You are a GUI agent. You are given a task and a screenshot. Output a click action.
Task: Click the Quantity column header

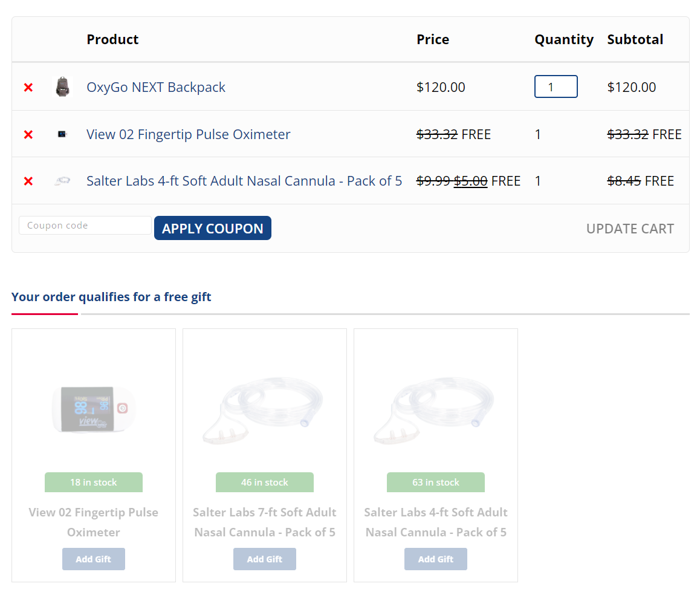[564, 39]
